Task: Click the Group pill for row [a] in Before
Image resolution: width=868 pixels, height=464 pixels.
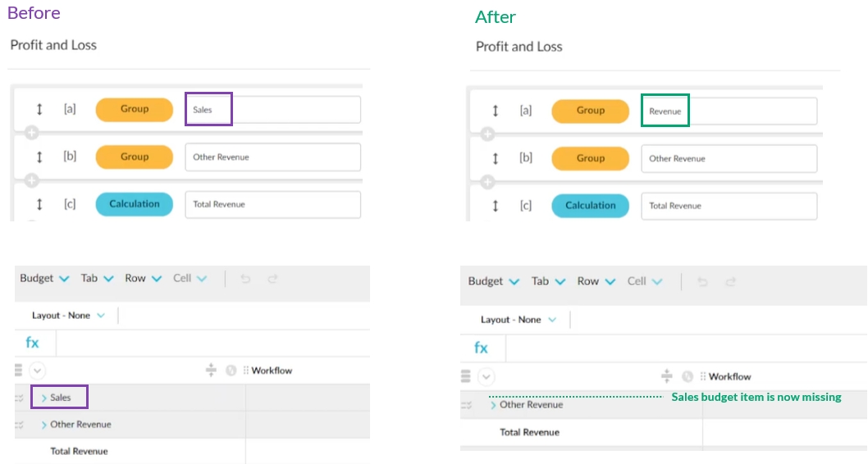Action: [135, 110]
